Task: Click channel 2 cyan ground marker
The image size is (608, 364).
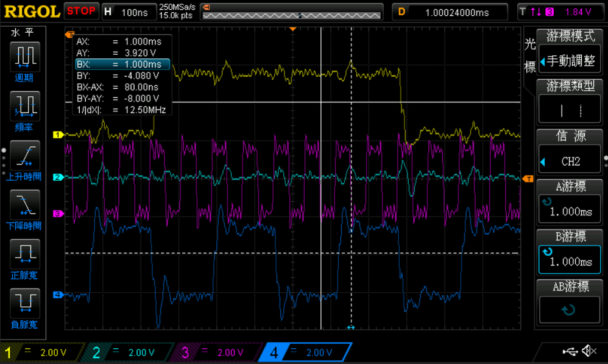Action: click(x=58, y=177)
